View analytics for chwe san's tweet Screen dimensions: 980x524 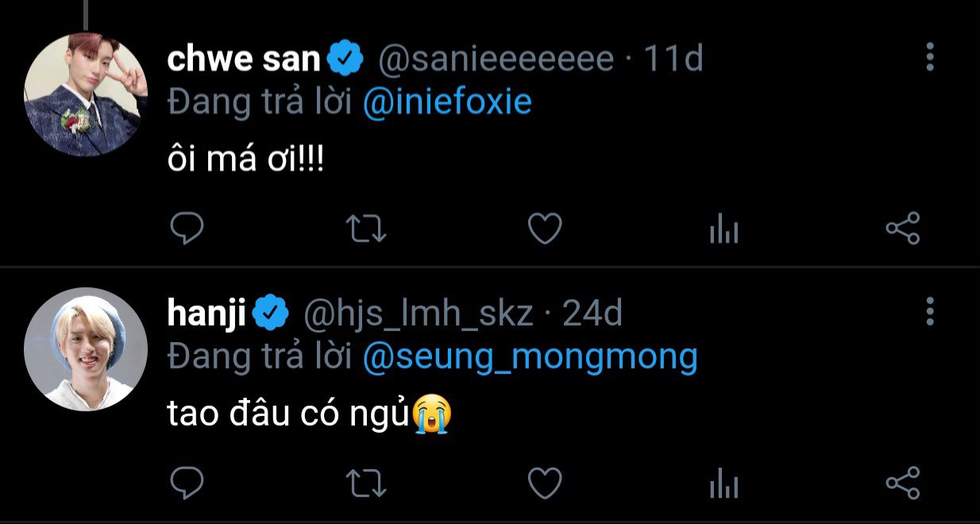tap(723, 230)
